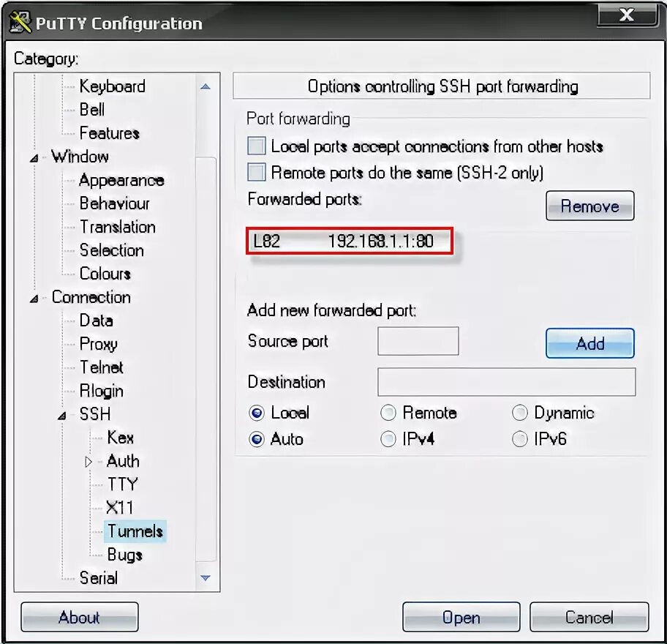Open the Bell category
The width and height of the screenshot is (667, 644).
tap(92, 110)
